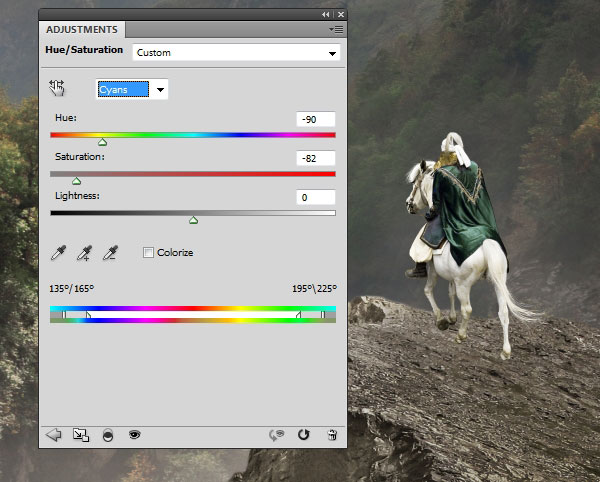This screenshot has height=482, width=600.
Task: Reset adjustment to defaults icon
Action: 303,435
